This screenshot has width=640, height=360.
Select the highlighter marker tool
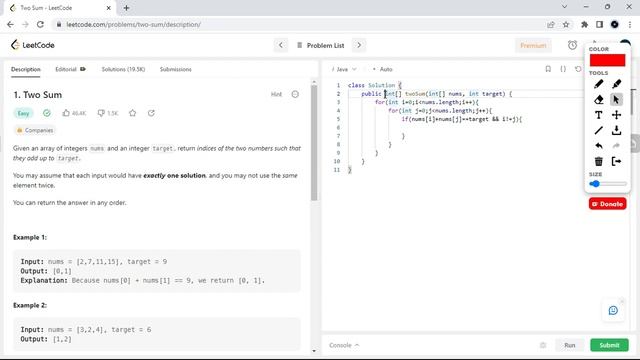tap(616, 84)
